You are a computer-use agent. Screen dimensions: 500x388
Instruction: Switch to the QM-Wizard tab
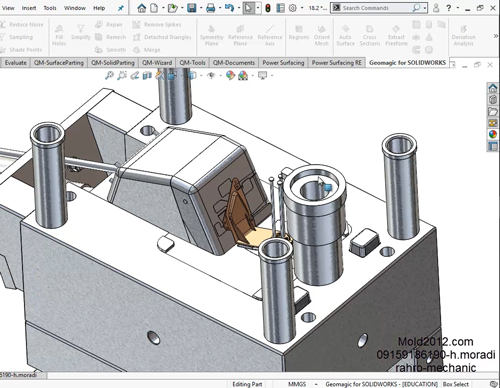point(157,63)
